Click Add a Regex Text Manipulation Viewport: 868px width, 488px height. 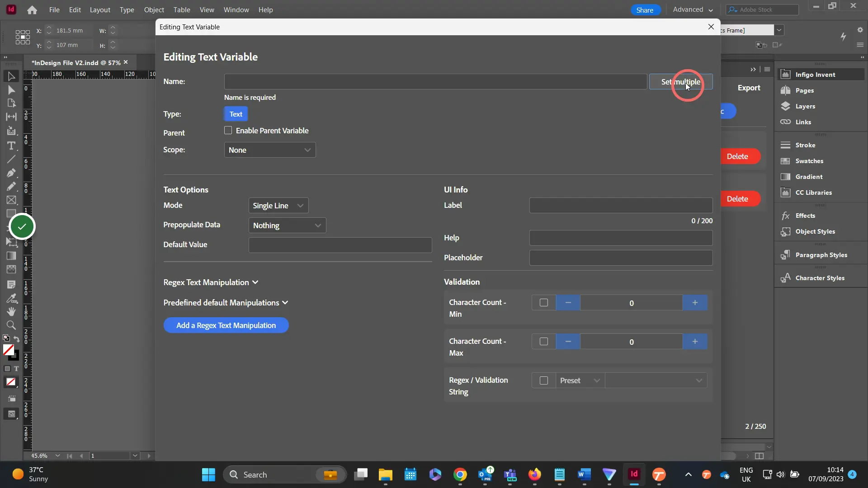(226, 325)
